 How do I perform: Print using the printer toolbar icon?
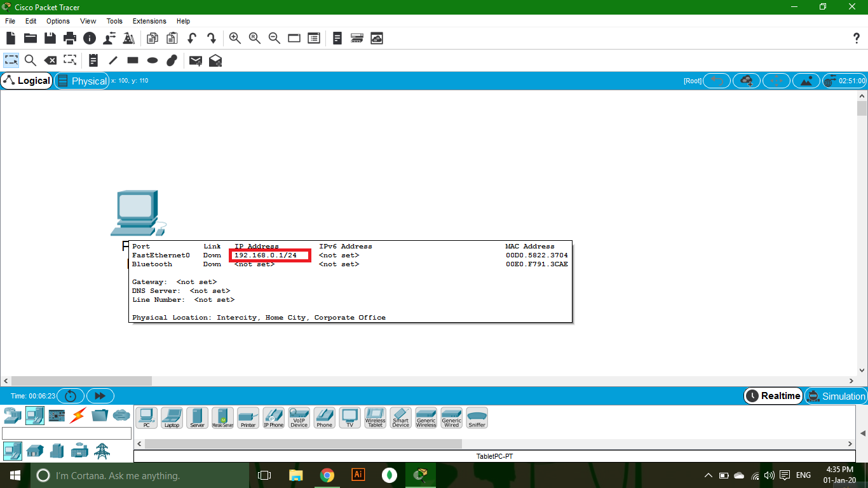(69, 38)
